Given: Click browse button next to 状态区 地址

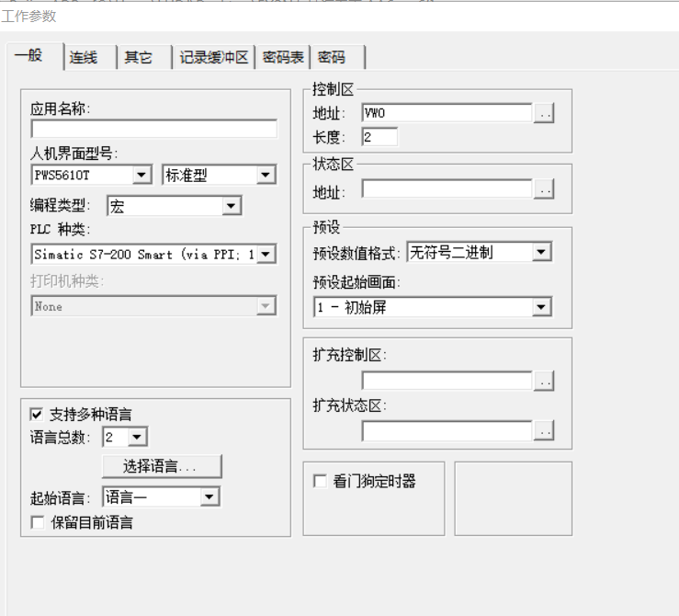Looking at the screenshot, I should click(x=545, y=189).
